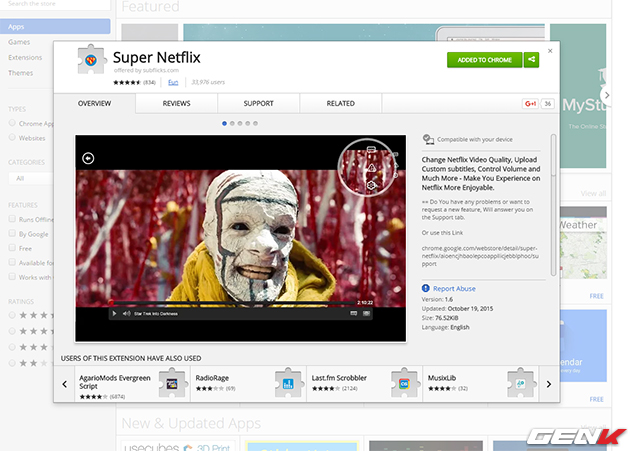The width and height of the screenshot is (630, 451).
Task: Click the featured carousel next chevron
Action: point(607,95)
